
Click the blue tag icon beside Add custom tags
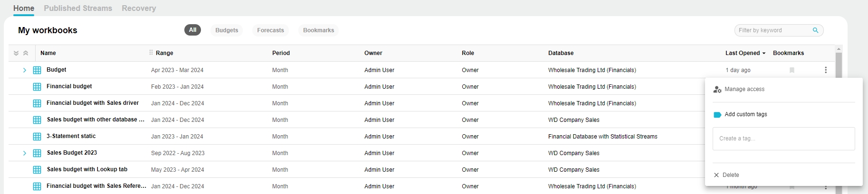(x=717, y=115)
